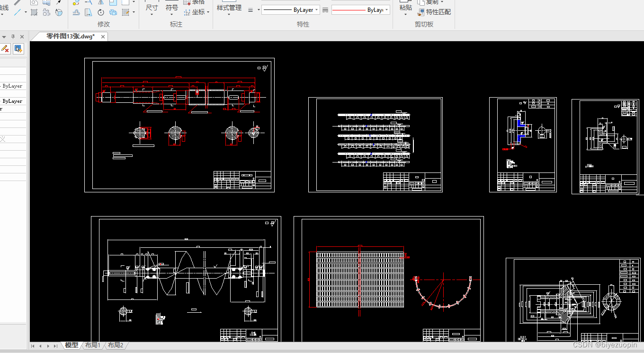Select the rack strips drawing sheet
Viewport: 644px width, 353px height.
(376, 145)
